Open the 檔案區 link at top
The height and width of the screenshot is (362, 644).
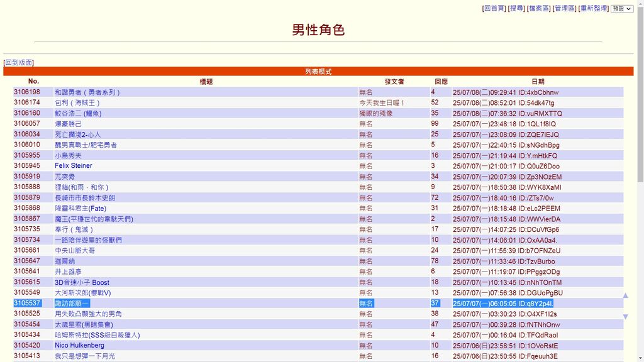click(539, 8)
